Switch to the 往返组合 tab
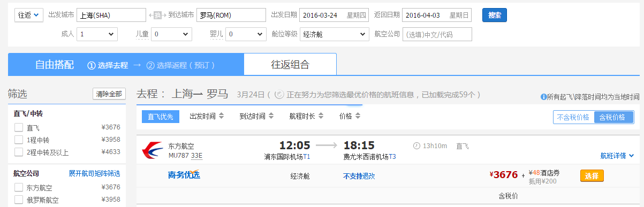 [x=290, y=65]
